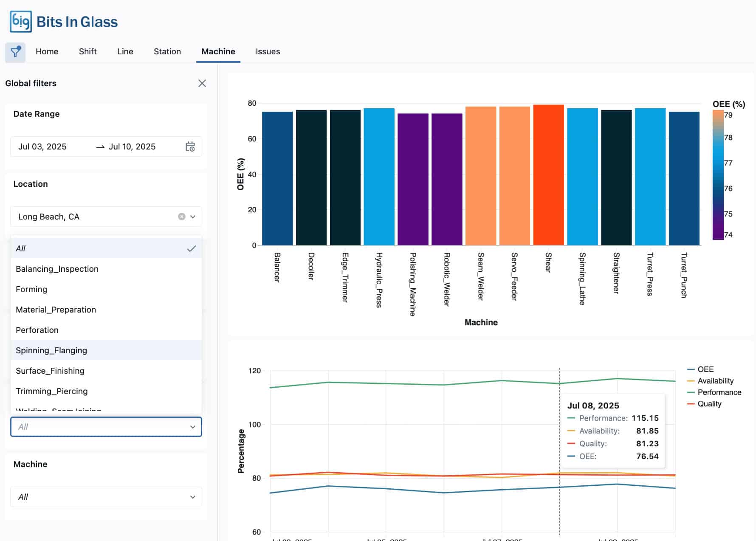Go to the Home tab
This screenshot has width=756, height=541.
47,51
